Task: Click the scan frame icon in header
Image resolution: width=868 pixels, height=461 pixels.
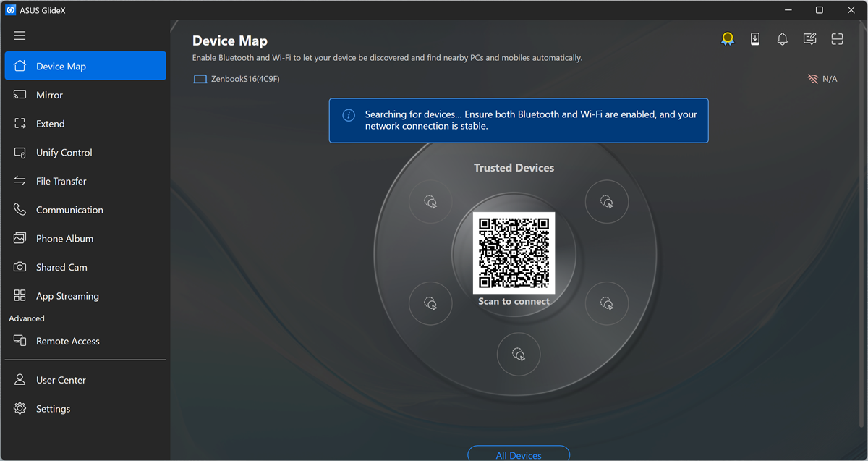Action: [x=838, y=39]
